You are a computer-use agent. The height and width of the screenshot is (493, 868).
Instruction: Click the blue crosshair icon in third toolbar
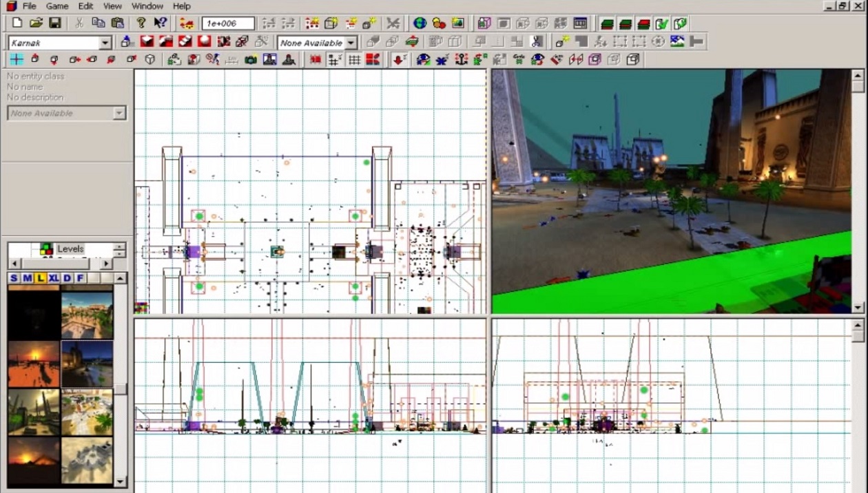pos(17,60)
